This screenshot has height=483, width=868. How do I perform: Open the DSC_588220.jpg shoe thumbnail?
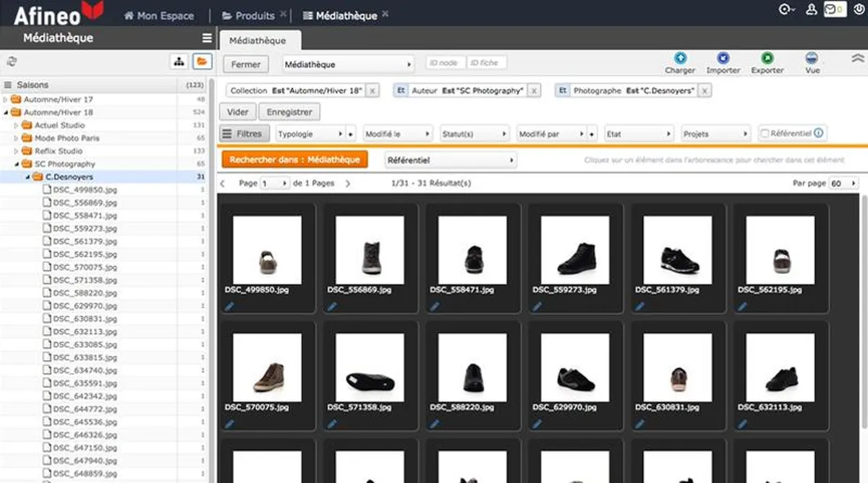472,367
